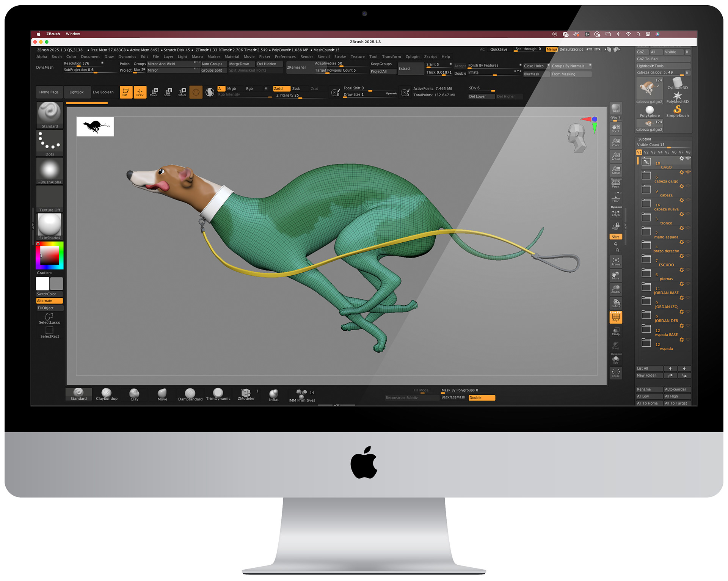Open settings gear of piernas folder
Screen dimensions: 728x581
point(681,270)
